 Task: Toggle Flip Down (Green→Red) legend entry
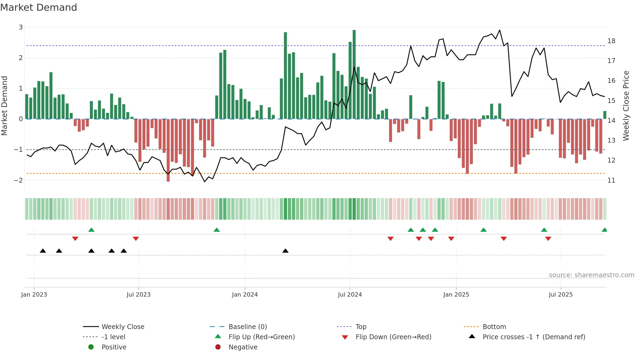386,337
